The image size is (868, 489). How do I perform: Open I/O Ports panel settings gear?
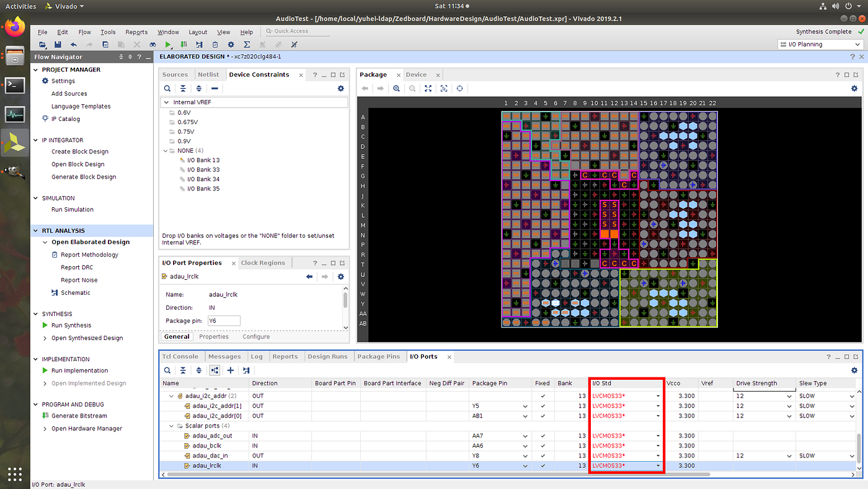854,370
